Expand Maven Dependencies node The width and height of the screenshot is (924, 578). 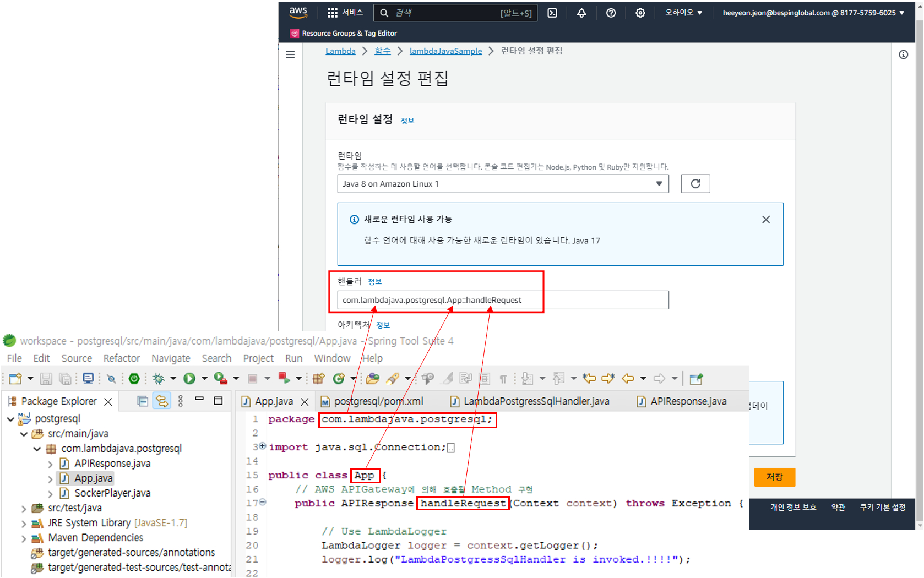pyautogui.click(x=24, y=538)
